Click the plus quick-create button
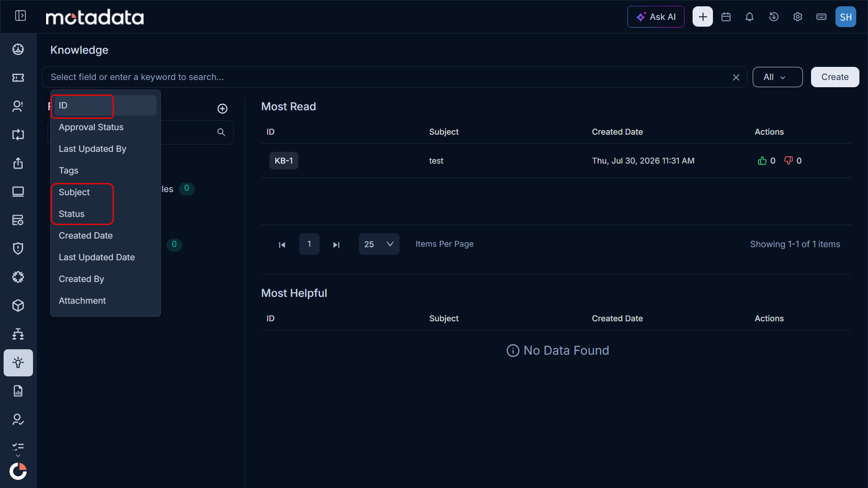 point(703,17)
